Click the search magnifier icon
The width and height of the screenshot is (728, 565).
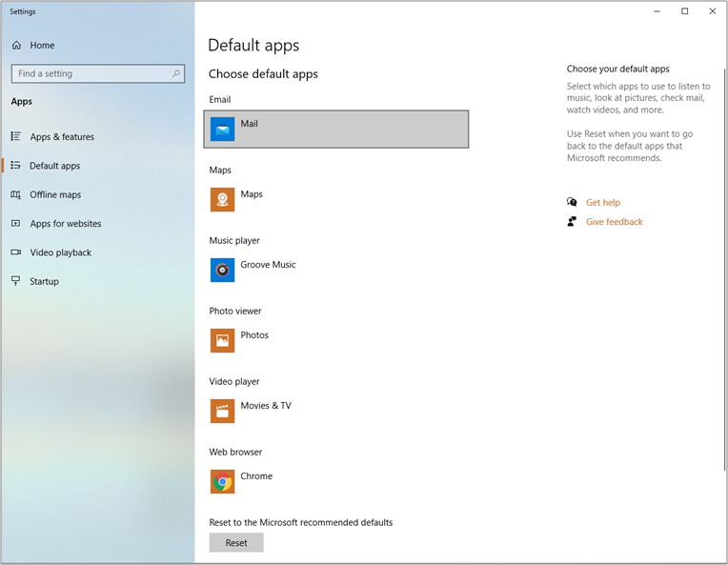coord(176,73)
